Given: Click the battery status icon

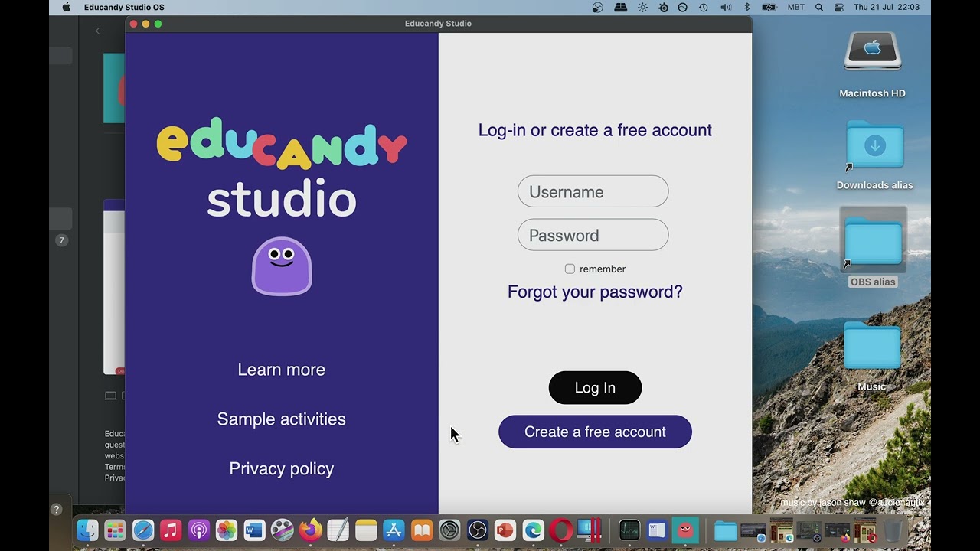Looking at the screenshot, I should pos(769,8).
